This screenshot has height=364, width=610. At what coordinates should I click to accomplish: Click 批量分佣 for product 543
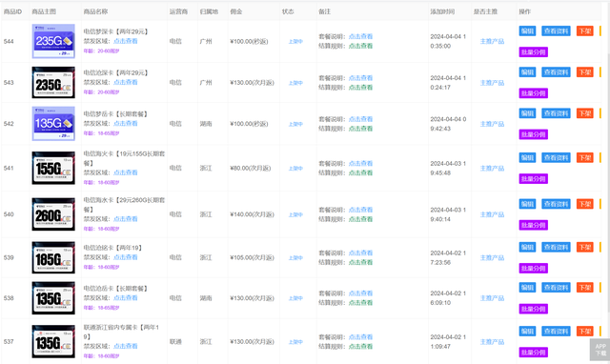(534, 93)
